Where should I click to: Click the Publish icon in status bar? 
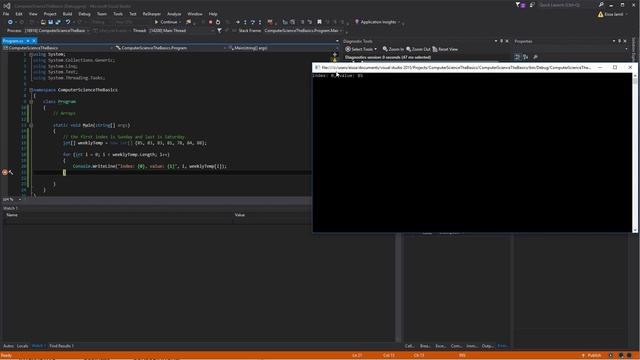click(x=583, y=356)
